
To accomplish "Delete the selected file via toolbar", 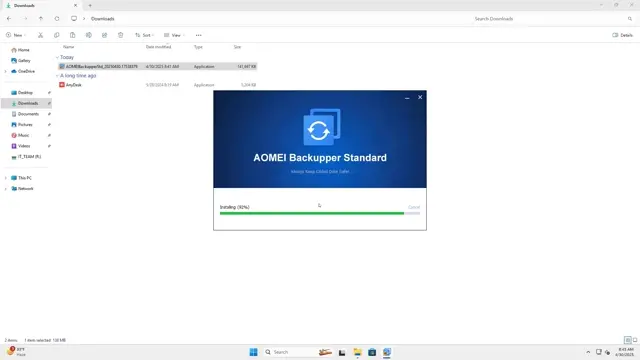I will pos(120,35).
